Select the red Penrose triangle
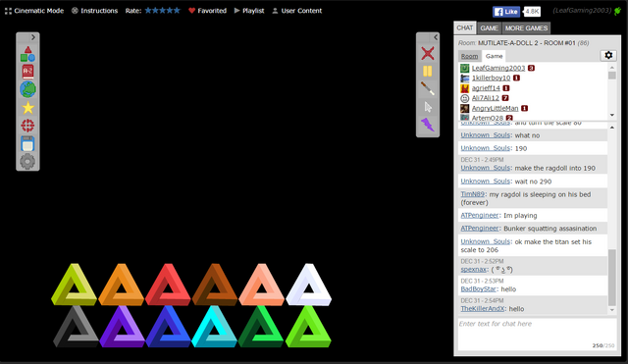Screen dimensions: 628x364 (x=168, y=285)
